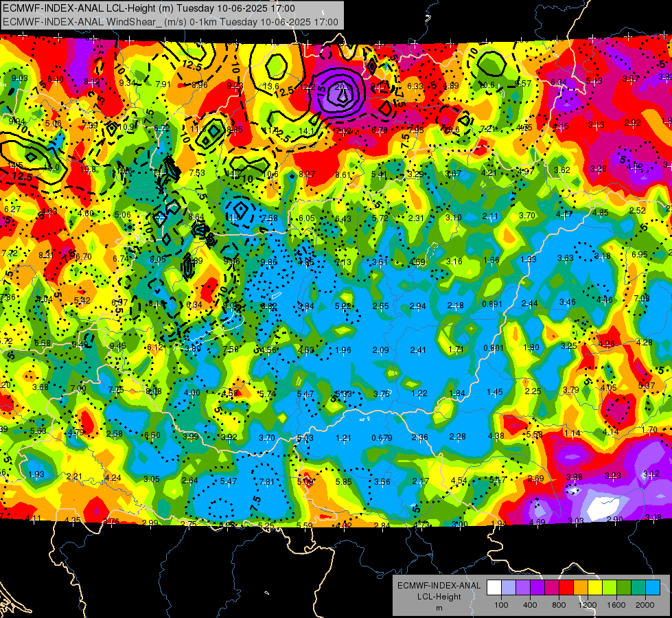Click the wind shear value '0.801'
This screenshot has width=672, height=618.
[x=493, y=348]
